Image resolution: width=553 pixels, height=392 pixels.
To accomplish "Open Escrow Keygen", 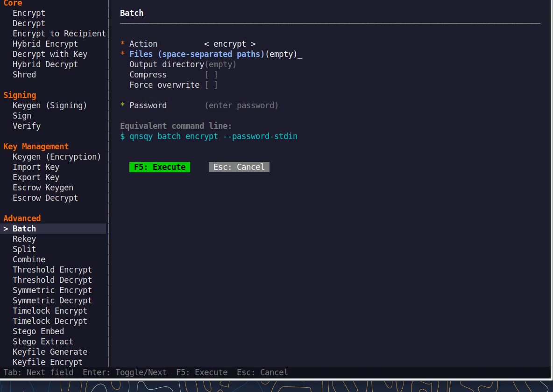I will coord(43,187).
